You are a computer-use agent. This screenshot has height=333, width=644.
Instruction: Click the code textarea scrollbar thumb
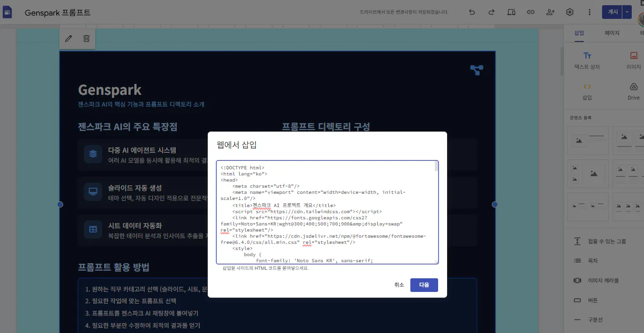[x=436, y=166]
